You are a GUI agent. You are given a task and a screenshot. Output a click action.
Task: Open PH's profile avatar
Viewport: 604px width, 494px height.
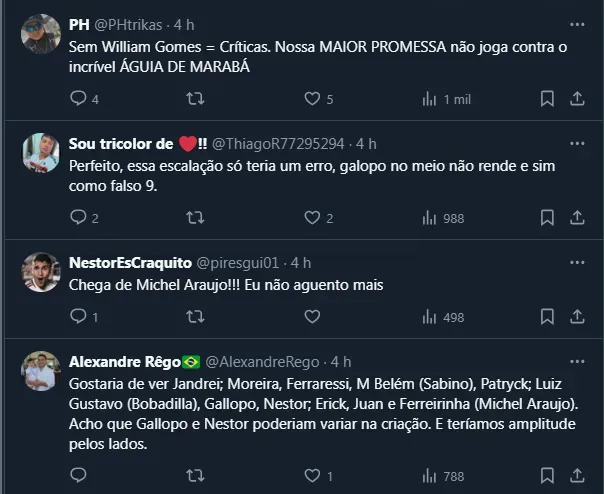click(41, 35)
